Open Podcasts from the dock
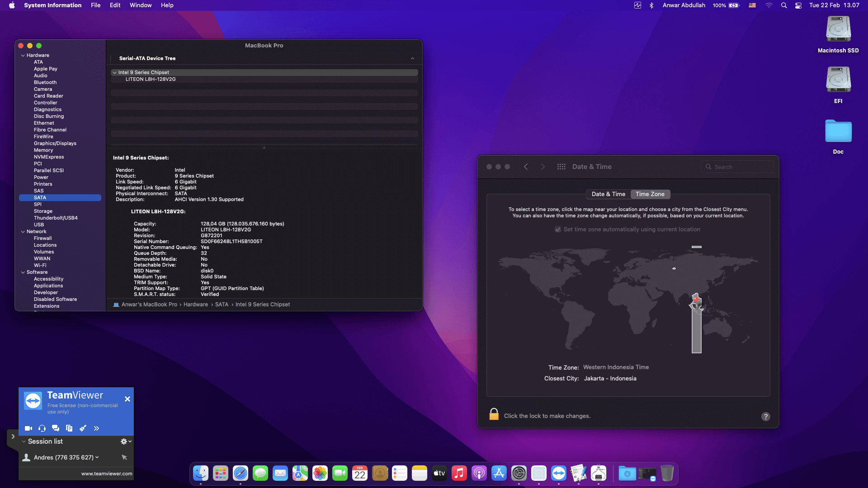This screenshot has width=868, height=488. [x=479, y=474]
